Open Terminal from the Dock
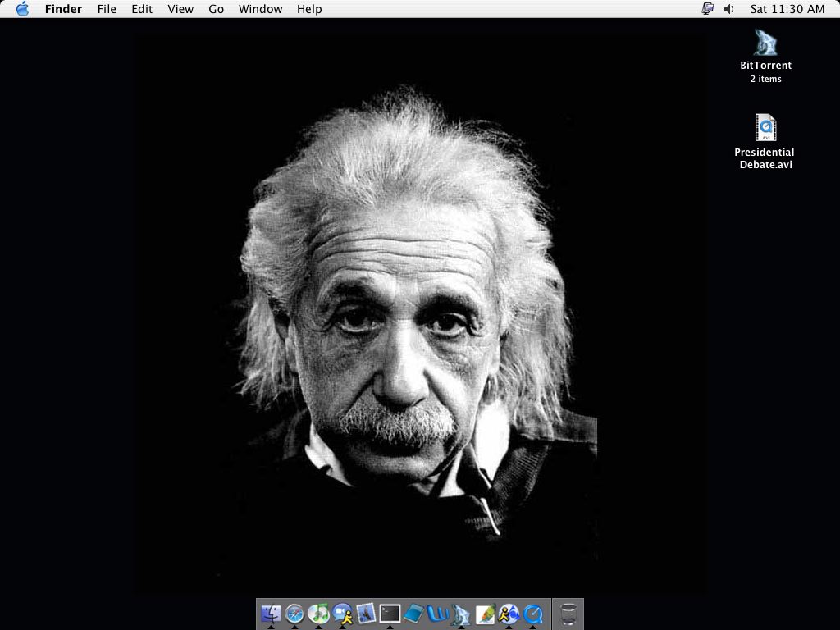 click(390, 613)
